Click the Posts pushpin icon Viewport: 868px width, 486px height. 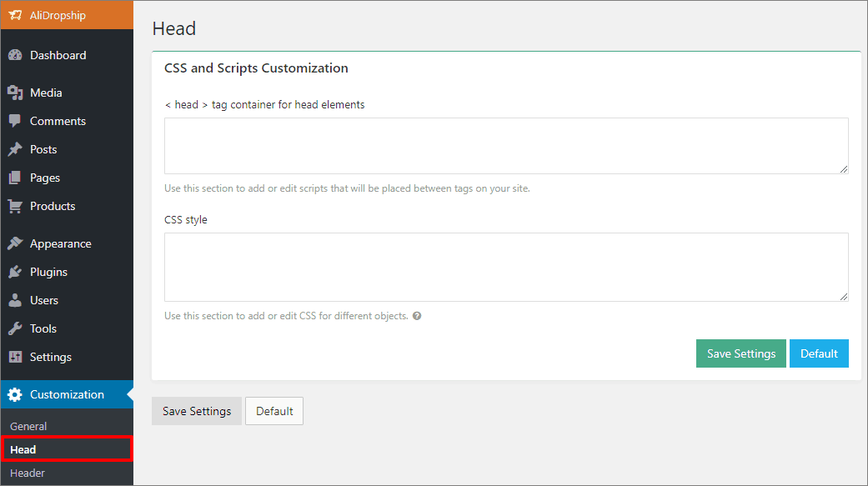click(15, 149)
